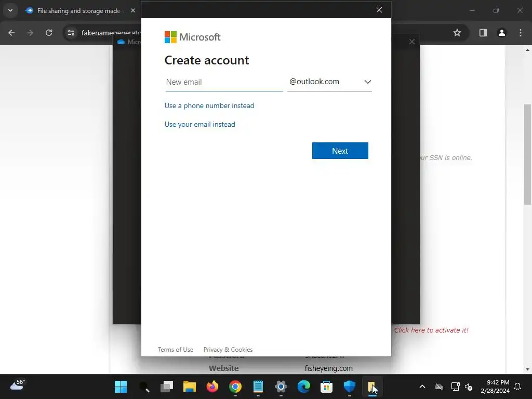This screenshot has height=399, width=532.
Task: Open Chrome three-dot menu
Action: click(x=521, y=33)
